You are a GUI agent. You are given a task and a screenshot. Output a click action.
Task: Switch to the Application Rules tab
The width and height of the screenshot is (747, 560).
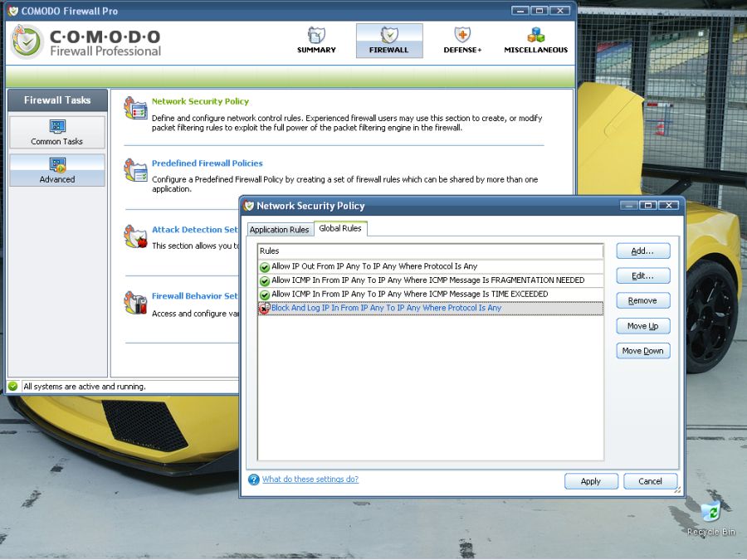(280, 230)
